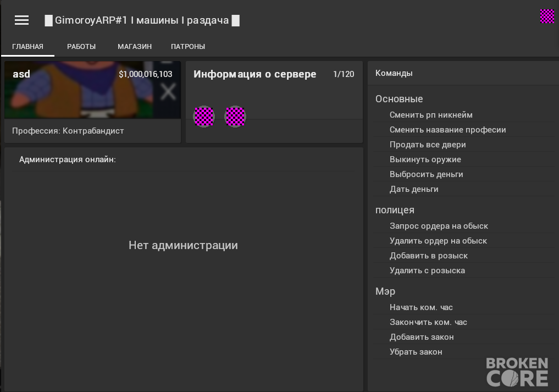Click the Команды panel title
This screenshot has width=559, height=392.
pyautogui.click(x=394, y=73)
